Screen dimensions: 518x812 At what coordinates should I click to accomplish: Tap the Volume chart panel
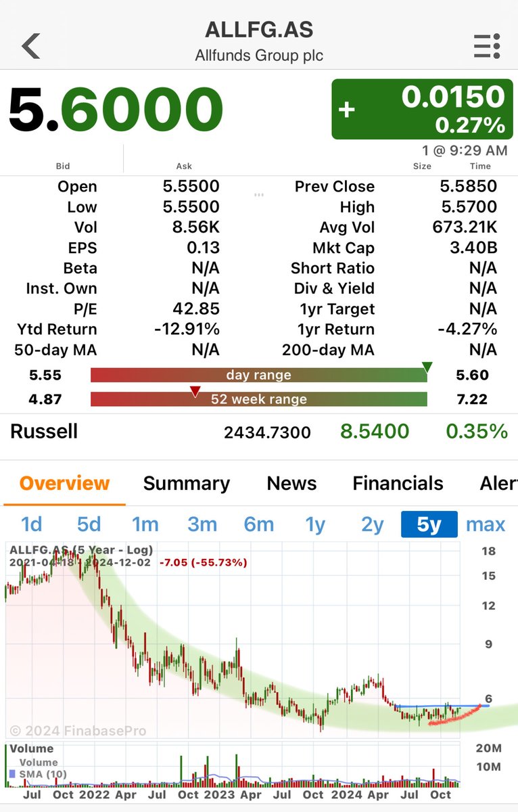tap(232, 765)
